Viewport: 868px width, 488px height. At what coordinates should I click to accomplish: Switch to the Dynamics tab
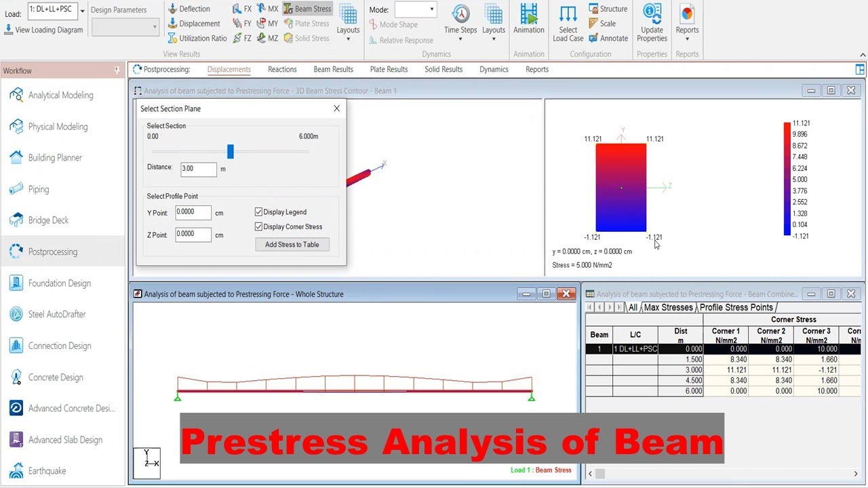coord(494,69)
